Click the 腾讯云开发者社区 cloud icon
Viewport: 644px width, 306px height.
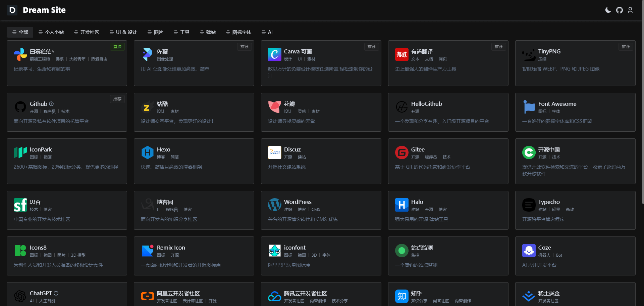[275, 296]
